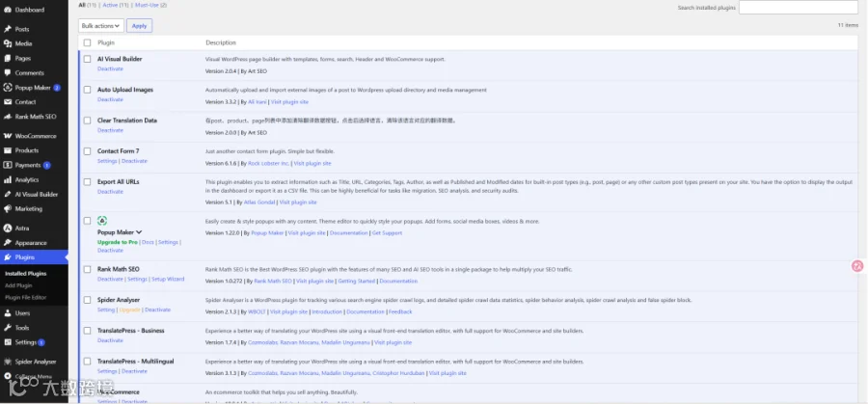Image resolution: width=868 pixels, height=404 pixels.
Task: Click the Description column header
Action: tap(221, 42)
